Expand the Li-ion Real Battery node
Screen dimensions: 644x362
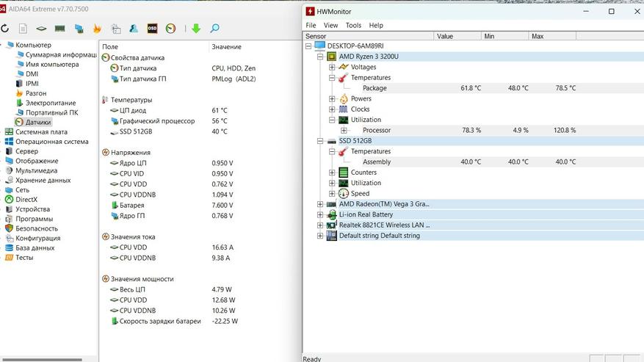[x=321, y=214]
